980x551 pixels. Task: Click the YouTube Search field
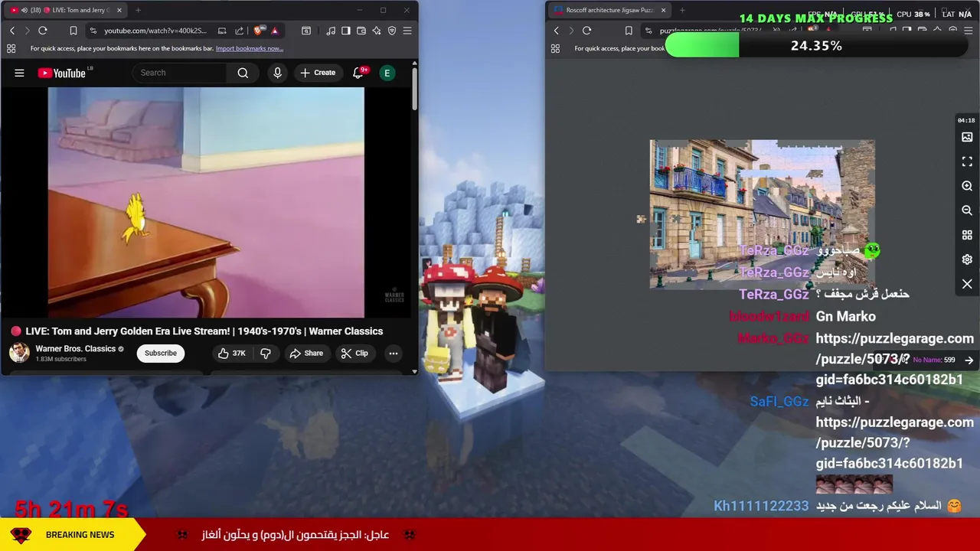(181, 73)
